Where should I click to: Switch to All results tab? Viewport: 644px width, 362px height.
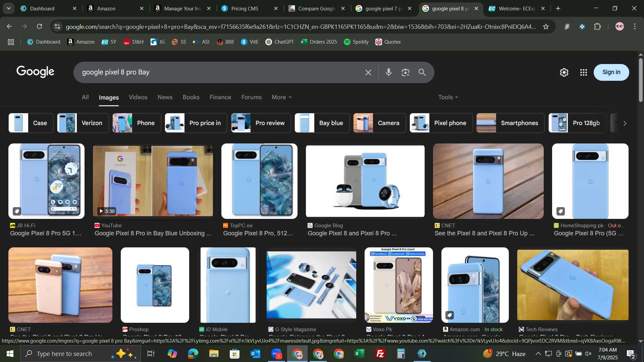pos(85,97)
